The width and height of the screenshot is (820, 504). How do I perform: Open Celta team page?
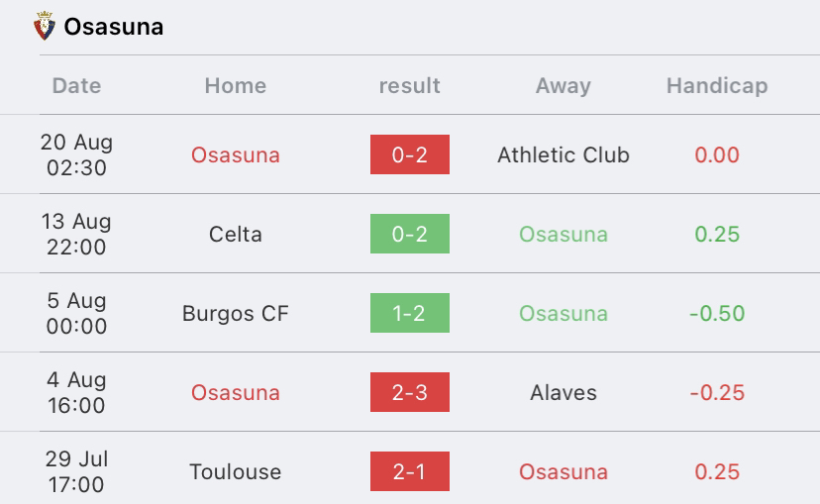236,234
